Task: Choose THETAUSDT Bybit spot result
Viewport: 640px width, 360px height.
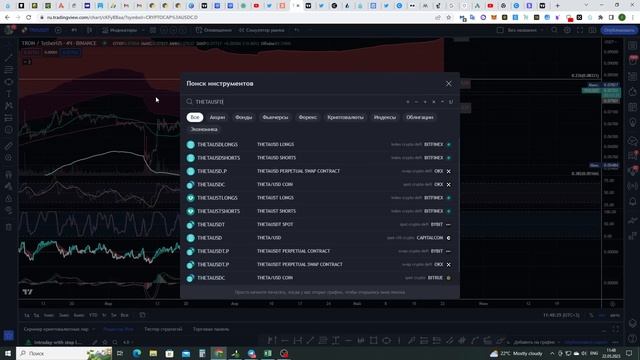Action: tap(320, 224)
